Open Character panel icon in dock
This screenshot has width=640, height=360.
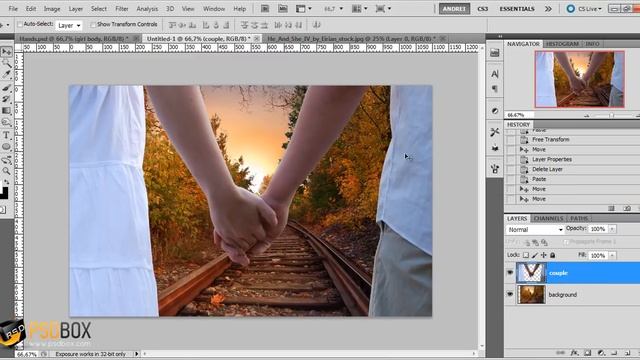click(x=495, y=74)
